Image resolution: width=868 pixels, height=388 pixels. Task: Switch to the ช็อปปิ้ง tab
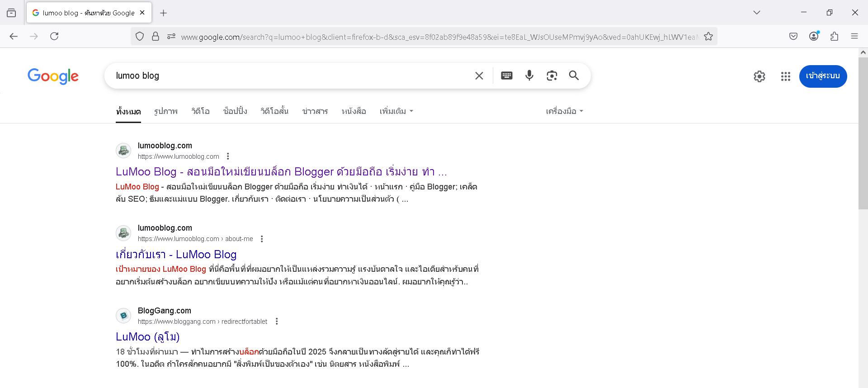pos(235,111)
